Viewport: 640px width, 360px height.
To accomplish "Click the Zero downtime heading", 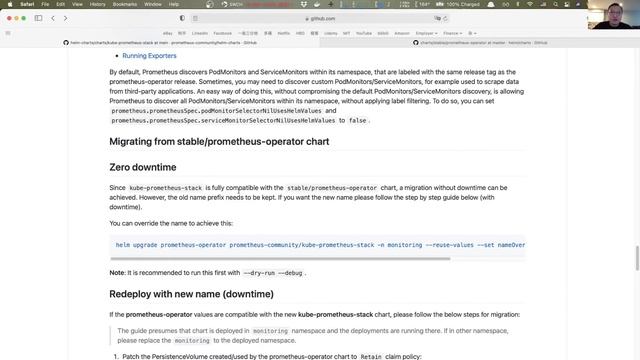I will tap(143, 167).
